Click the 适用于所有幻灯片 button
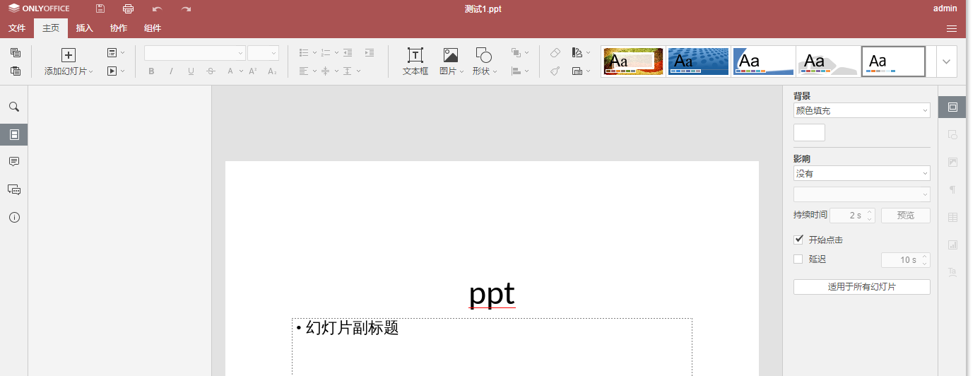 861,287
